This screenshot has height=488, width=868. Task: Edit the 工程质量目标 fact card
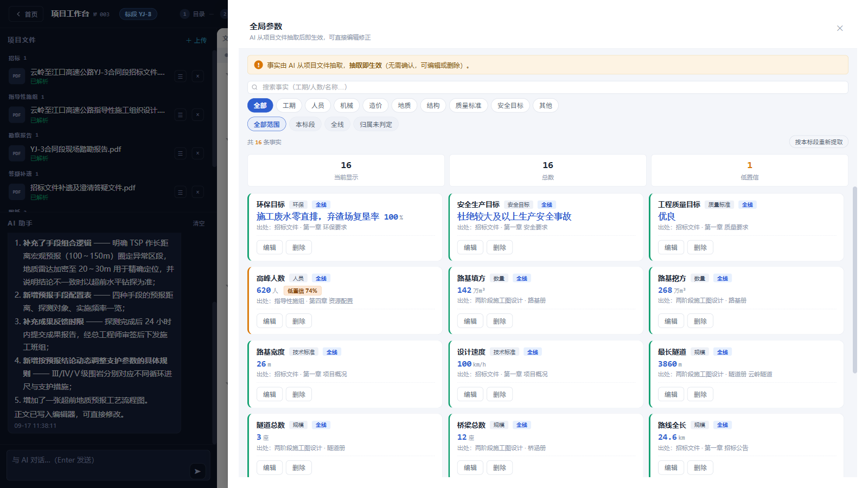(671, 248)
